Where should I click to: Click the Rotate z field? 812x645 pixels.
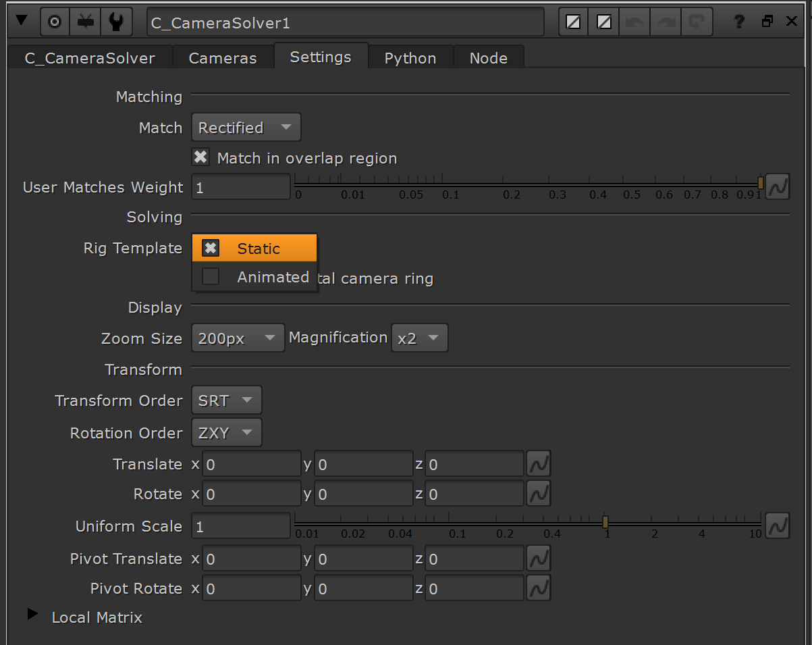[x=475, y=494]
